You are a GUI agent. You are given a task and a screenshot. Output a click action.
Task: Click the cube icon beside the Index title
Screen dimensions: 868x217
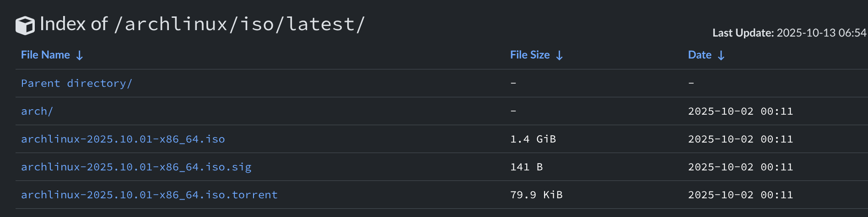click(25, 25)
